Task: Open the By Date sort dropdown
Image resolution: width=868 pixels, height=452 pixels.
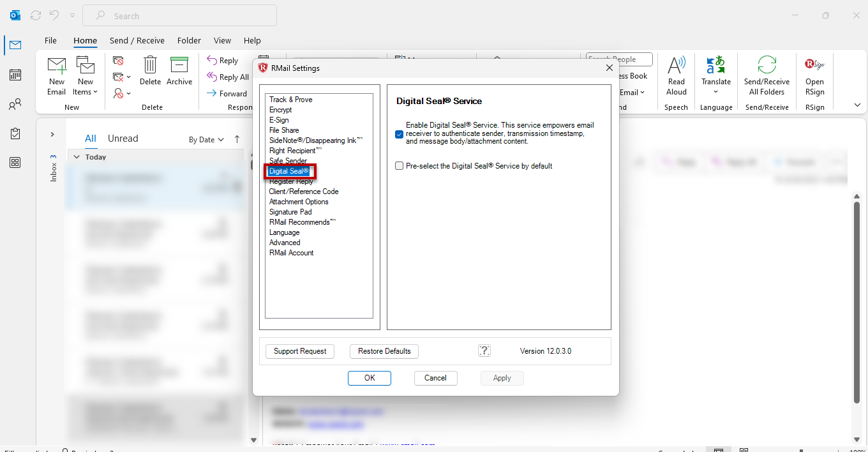Action: click(207, 139)
